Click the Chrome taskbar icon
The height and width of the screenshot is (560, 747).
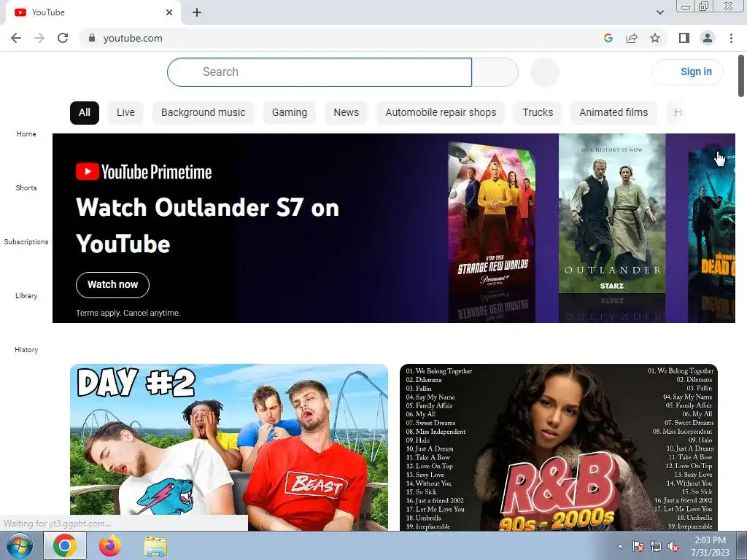65,546
